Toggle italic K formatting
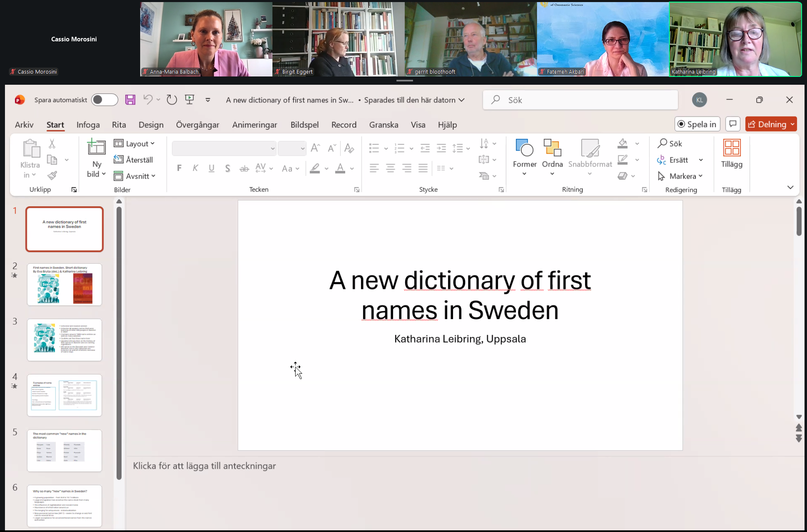This screenshot has width=807, height=532. (x=195, y=168)
